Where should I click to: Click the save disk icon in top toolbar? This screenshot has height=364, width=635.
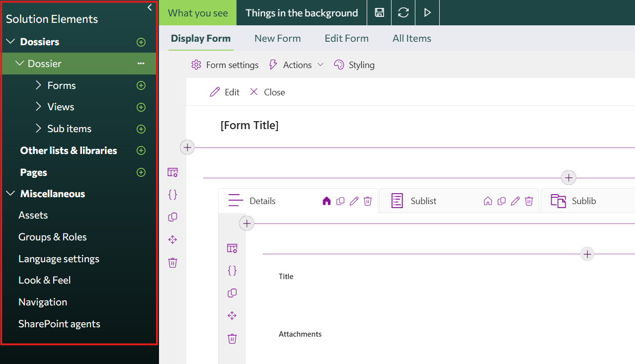click(379, 13)
